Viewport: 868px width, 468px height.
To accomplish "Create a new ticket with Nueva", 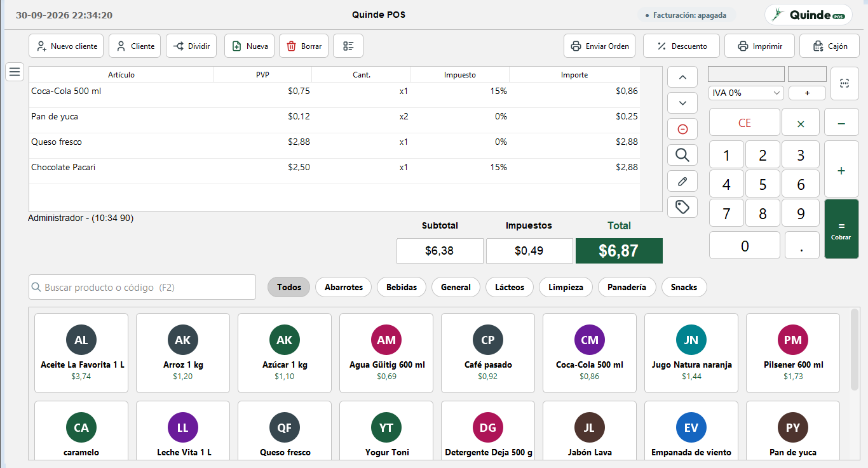I will (250, 46).
